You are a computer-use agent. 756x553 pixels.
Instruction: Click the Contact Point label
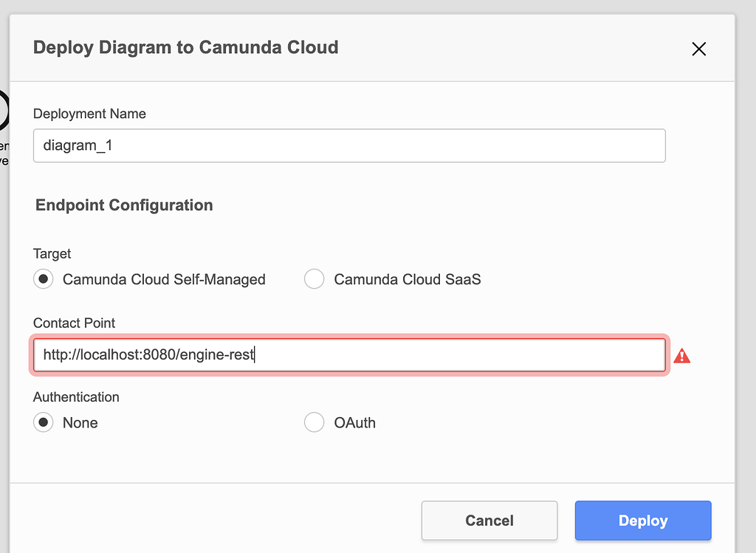click(x=74, y=323)
